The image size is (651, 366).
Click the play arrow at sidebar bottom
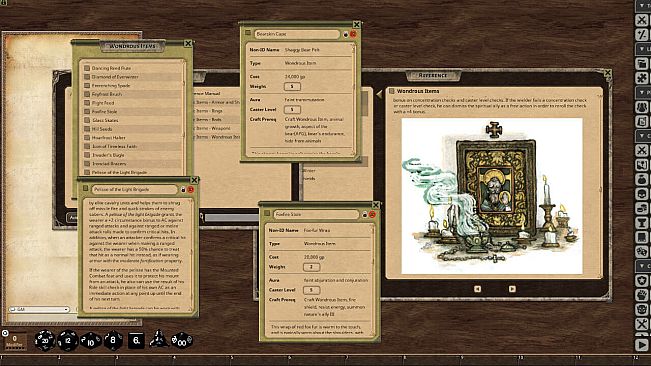click(642, 344)
